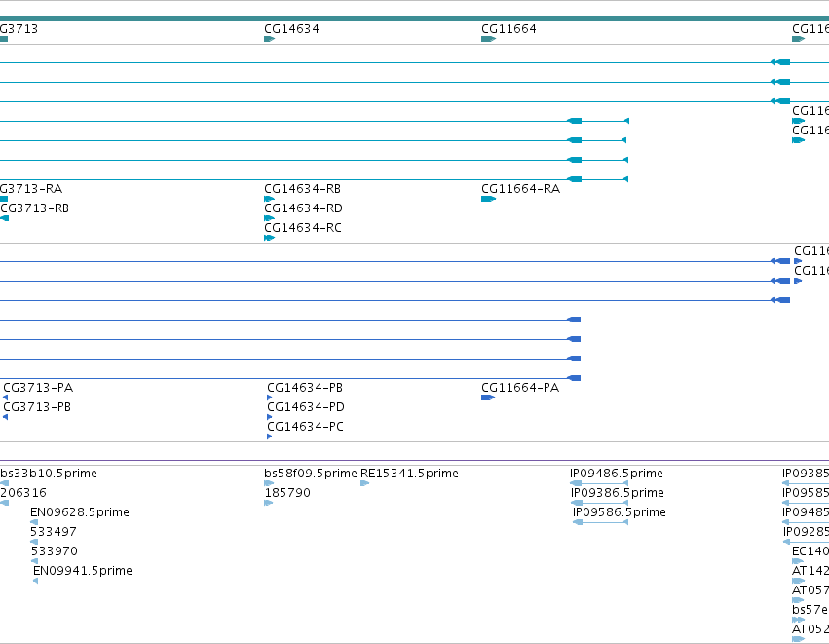The width and height of the screenshot is (829, 644).
Task: Select protein CG11664-PA label
Action: pos(520,388)
